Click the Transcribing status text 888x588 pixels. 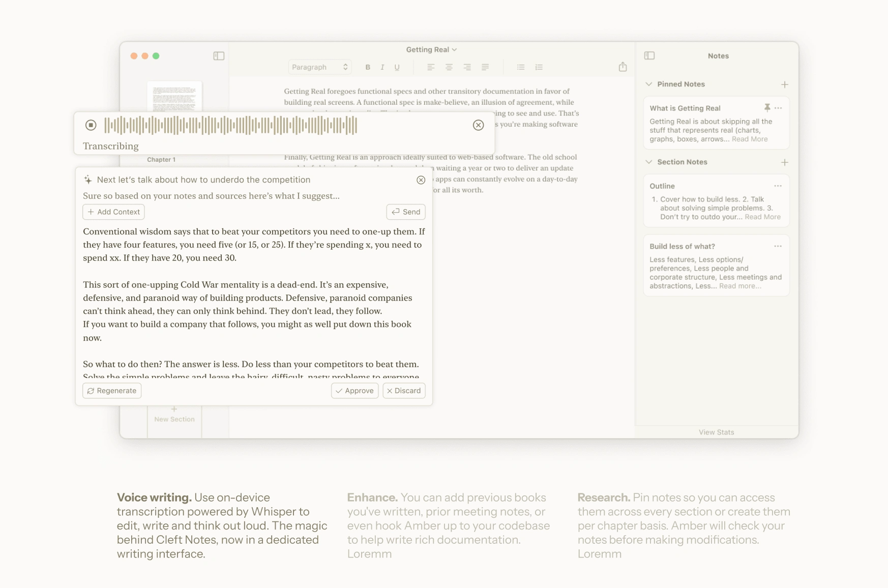point(111,146)
